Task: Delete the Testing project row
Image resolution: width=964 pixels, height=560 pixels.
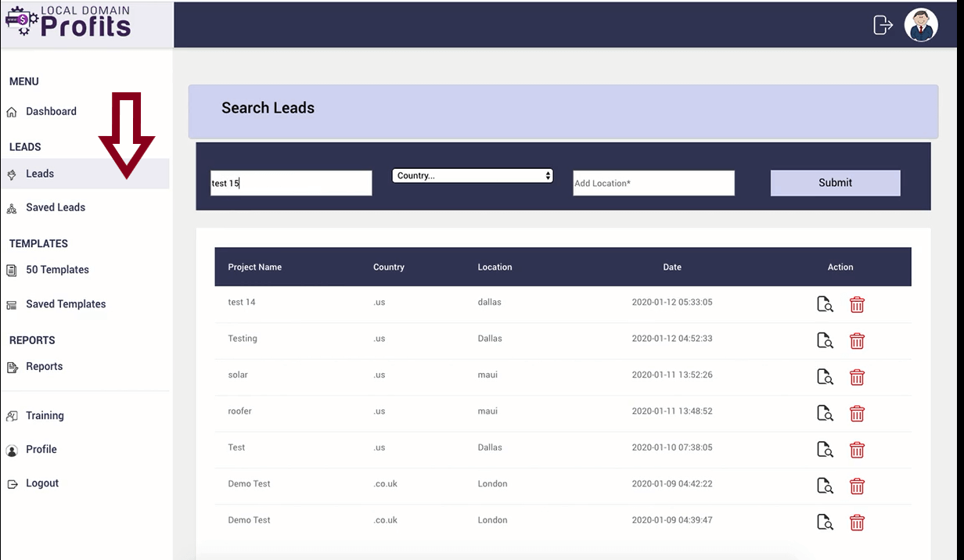Action: point(857,340)
